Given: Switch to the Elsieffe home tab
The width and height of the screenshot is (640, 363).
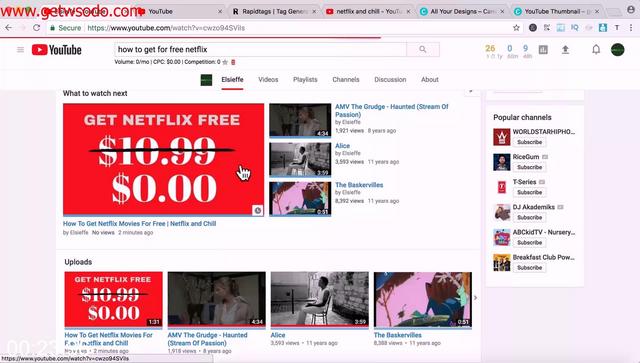Looking at the screenshot, I should [232, 80].
